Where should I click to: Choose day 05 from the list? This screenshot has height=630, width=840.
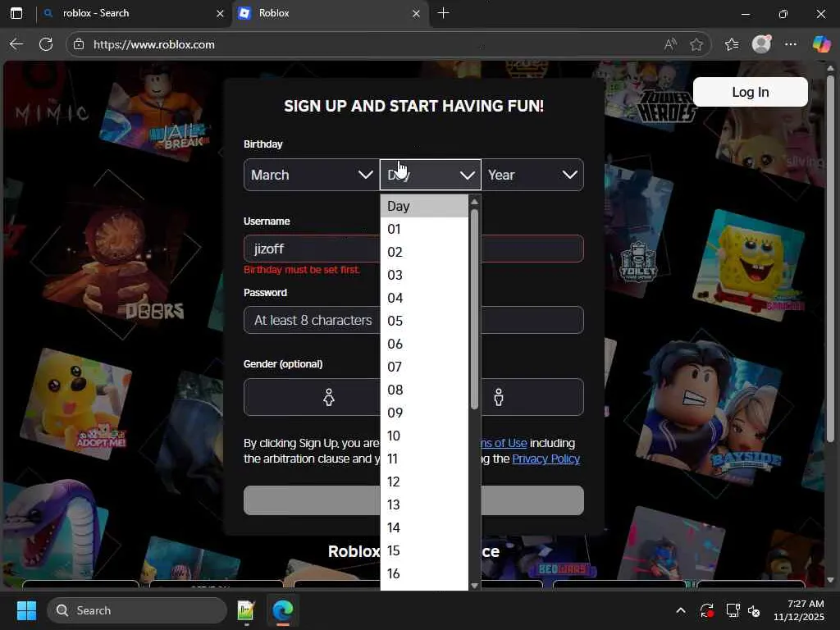[x=424, y=321]
